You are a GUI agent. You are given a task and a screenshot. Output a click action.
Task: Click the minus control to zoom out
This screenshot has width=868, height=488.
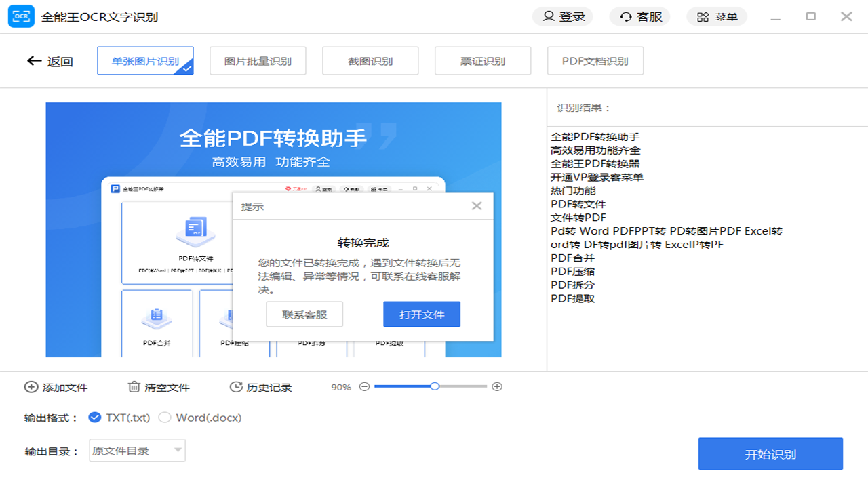coord(364,386)
